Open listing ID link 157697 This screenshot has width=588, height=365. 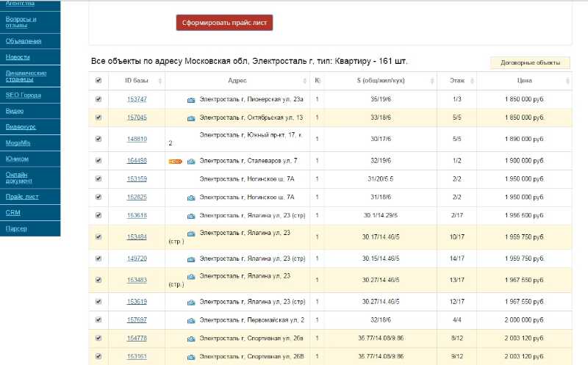click(x=137, y=320)
